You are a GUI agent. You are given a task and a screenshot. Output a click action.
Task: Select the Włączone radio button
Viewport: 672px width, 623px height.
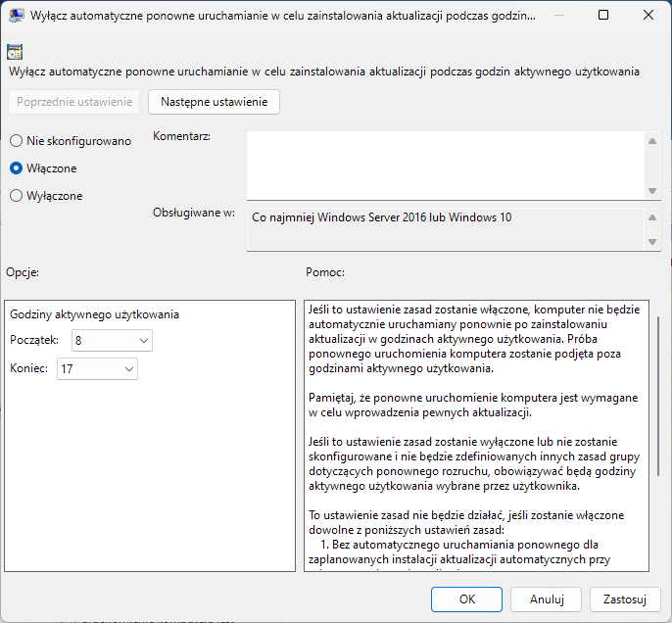(16, 168)
